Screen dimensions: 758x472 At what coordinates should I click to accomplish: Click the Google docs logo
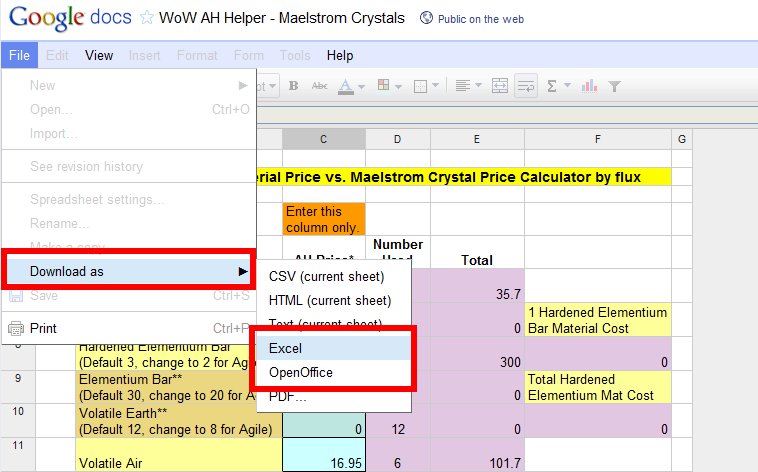[70, 18]
